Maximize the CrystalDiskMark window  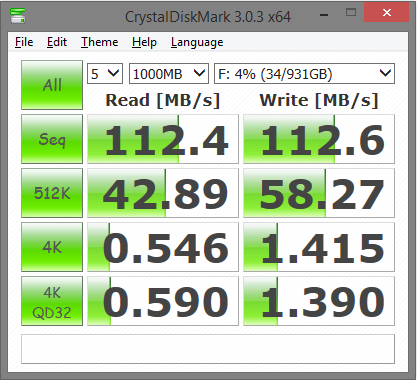coord(351,13)
